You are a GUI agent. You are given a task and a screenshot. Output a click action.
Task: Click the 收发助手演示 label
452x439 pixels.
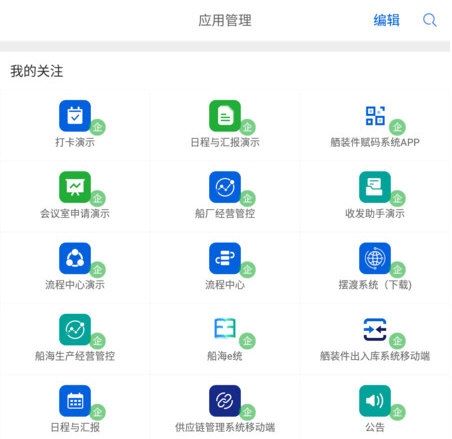(375, 213)
